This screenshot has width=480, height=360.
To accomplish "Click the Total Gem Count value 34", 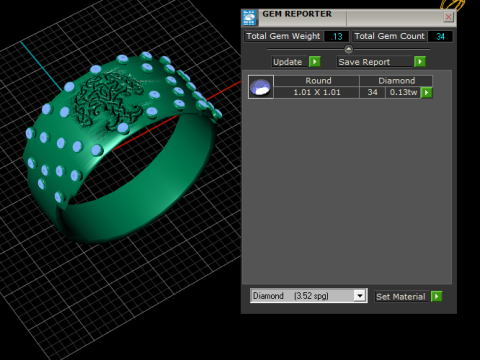I will [440, 36].
